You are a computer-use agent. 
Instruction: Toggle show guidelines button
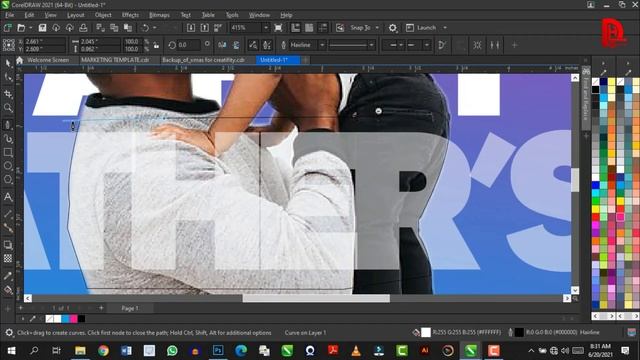[322, 28]
